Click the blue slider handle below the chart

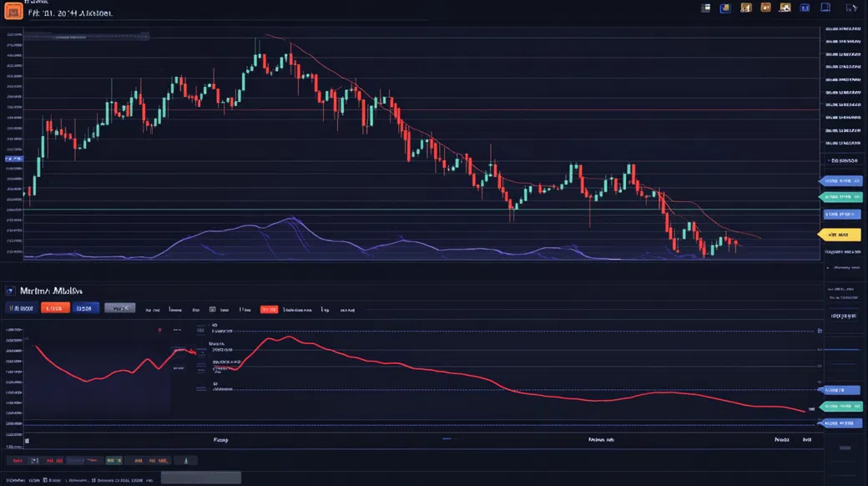[447, 438]
